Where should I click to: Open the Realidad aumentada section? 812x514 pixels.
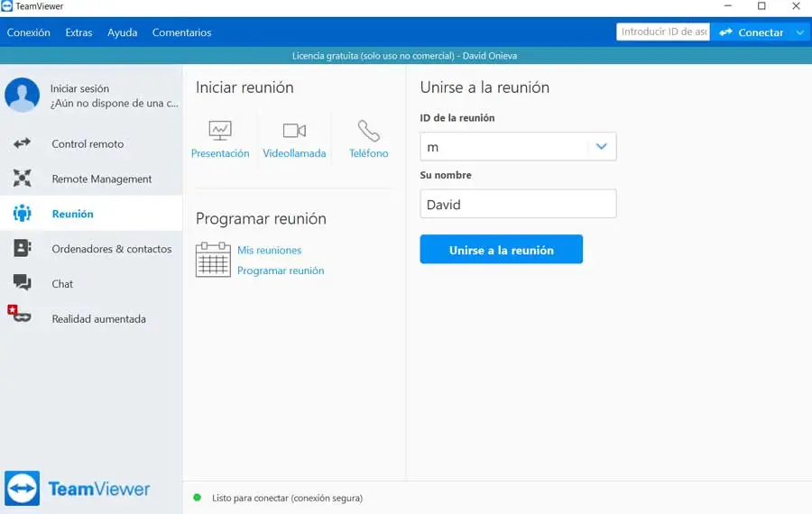click(91, 318)
